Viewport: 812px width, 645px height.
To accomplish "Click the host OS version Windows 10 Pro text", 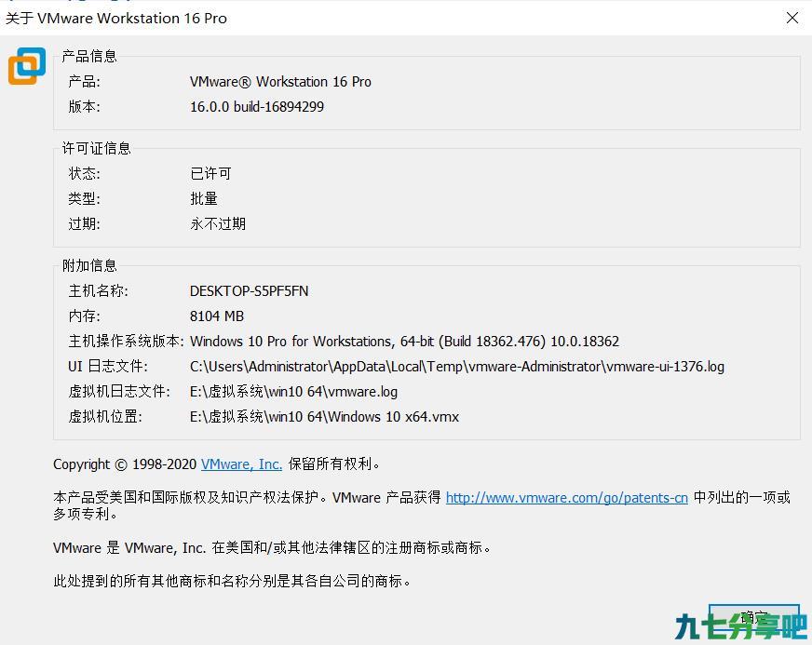I will 404,342.
